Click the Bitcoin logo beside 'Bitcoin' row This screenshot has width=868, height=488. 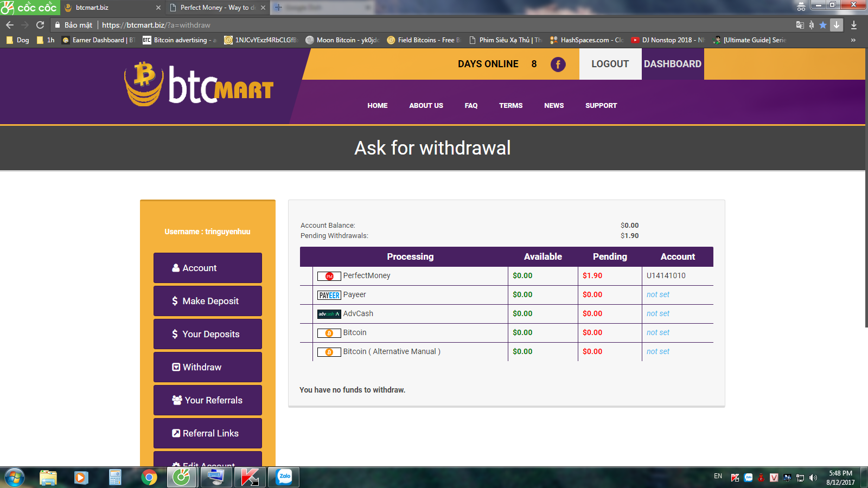click(x=329, y=333)
